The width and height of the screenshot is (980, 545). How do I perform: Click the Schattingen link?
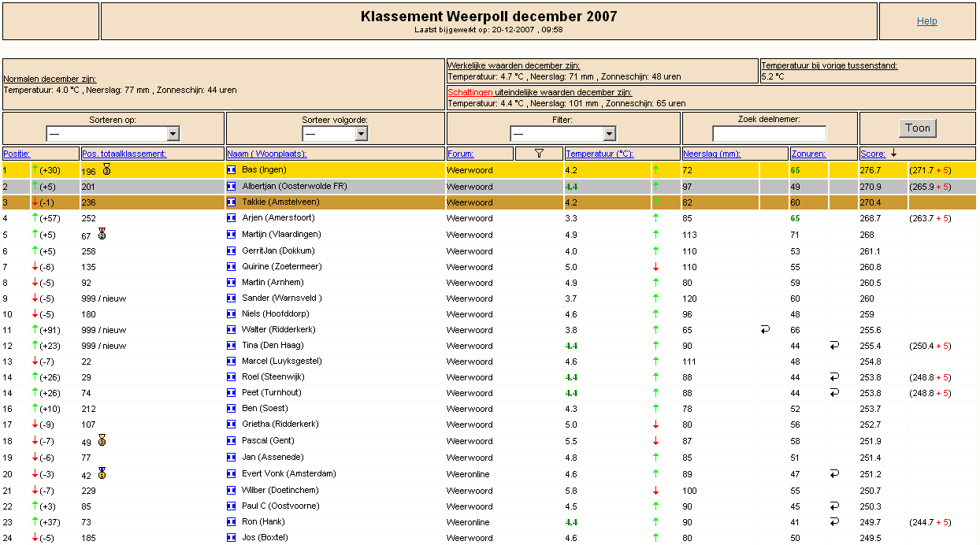click(x=470, y=92)
